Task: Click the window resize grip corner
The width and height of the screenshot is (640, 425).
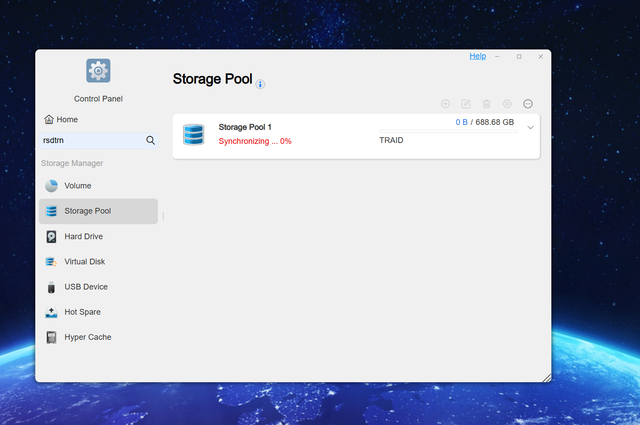Action: pyautogui.click(x=547, y=378)
